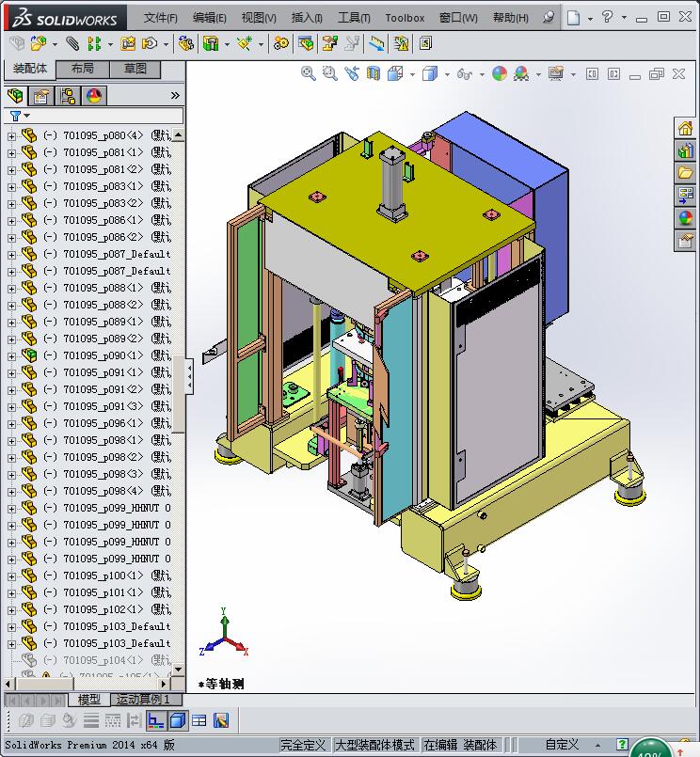Expand the T01095_p096<1> tree node

click(x=11, y=424)
